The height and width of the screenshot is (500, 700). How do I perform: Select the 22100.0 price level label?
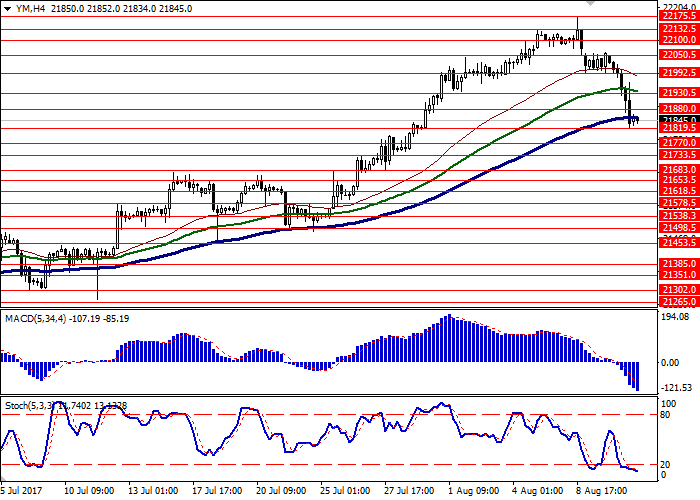[x=679, y=40]
